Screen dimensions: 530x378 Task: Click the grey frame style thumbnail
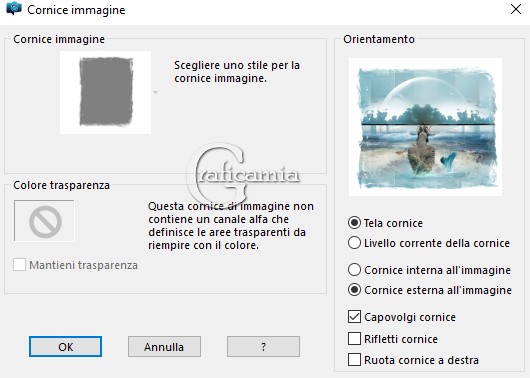(x=105, y=92)
